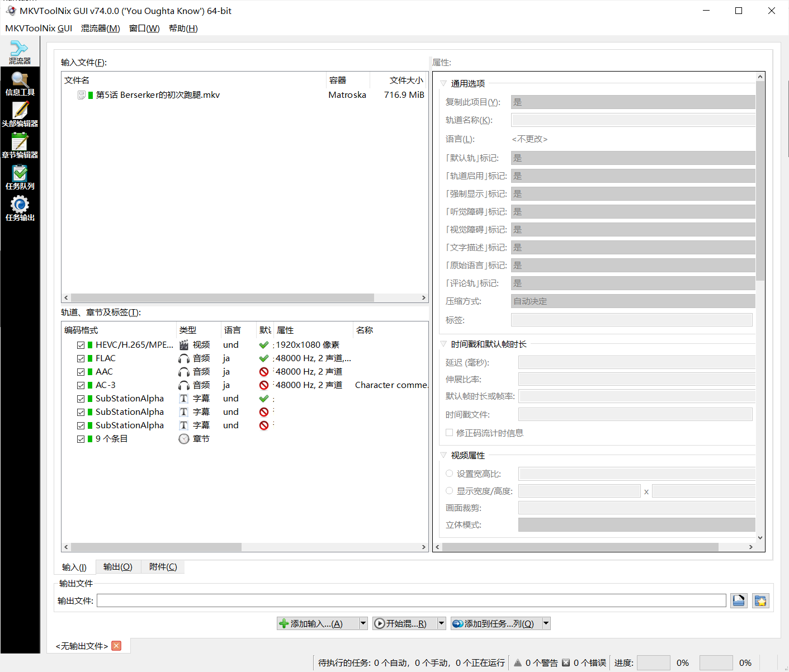Uncheck the second SubStationAlpha subtitle track
Screen dimensions: 789x672
point(81,412)
